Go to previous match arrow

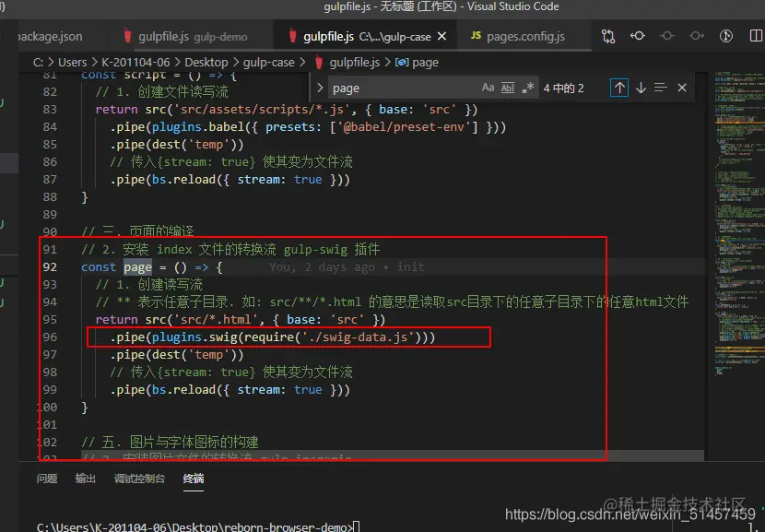point(619,88)
